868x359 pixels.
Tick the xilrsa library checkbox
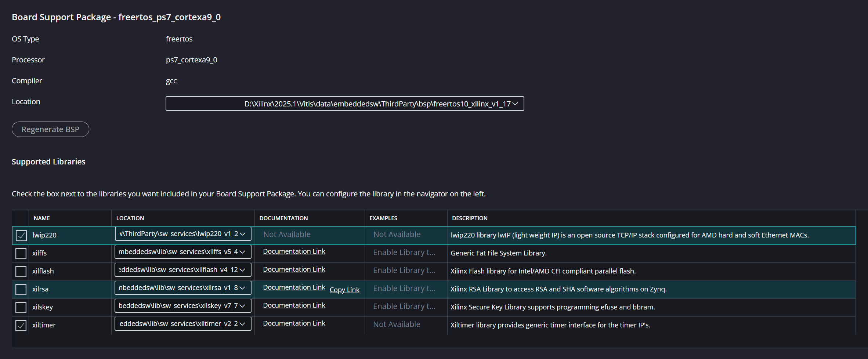pyautogui.click(x=21, y=289)
